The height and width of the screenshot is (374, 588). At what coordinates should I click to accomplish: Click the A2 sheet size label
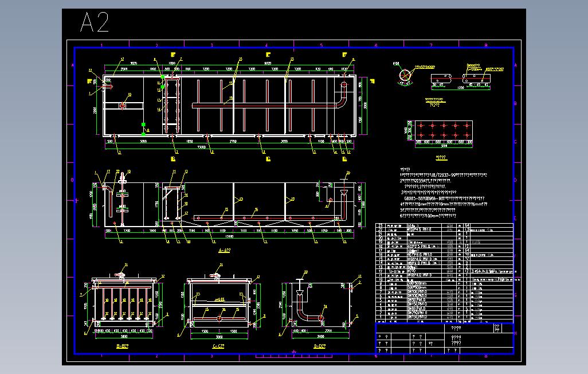point(95,22)
